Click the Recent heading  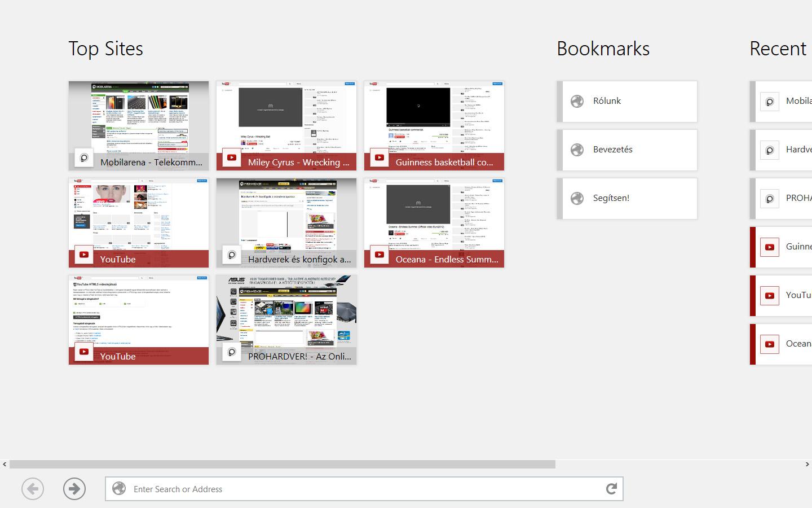(778, 49)
